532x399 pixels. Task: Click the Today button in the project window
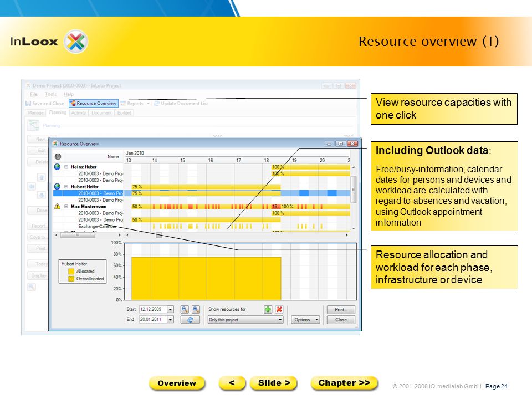[37, 264]
